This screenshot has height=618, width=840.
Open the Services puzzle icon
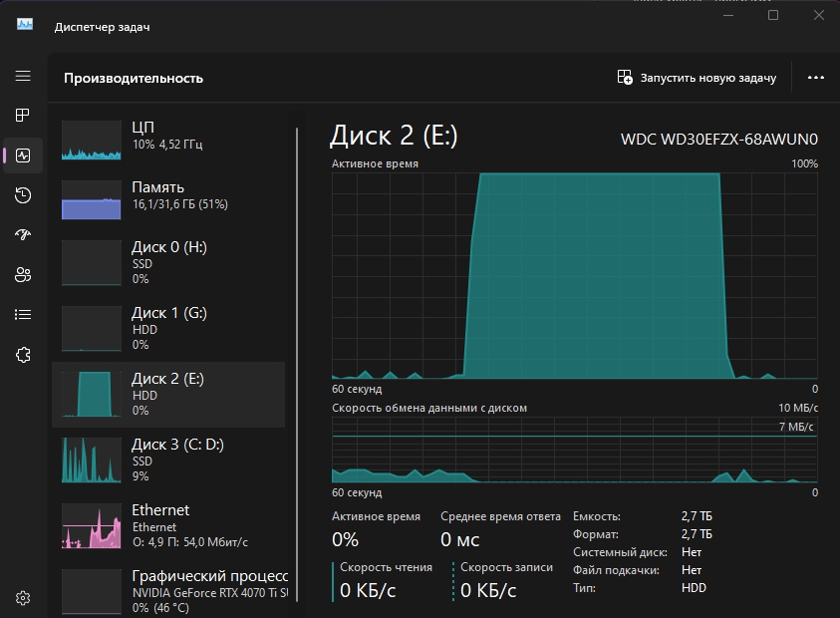pos(23,354)
